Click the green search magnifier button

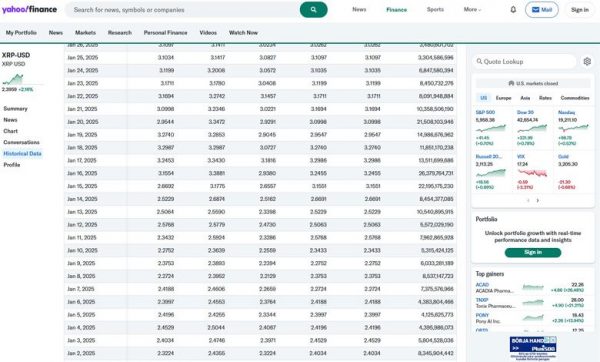(x=313, y=10)
